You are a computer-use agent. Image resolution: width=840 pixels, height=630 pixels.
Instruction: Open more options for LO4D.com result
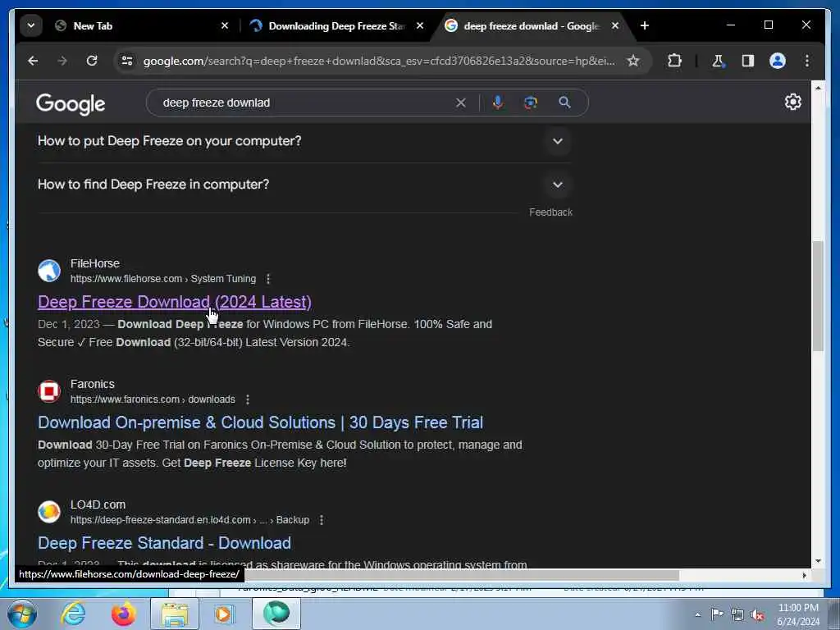(322, 520)
